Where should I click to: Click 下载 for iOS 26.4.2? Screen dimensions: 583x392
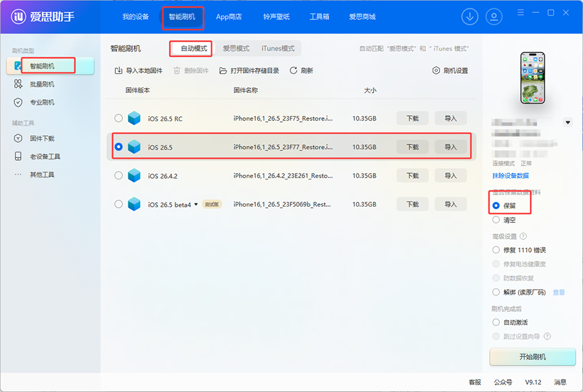[413, 176]
